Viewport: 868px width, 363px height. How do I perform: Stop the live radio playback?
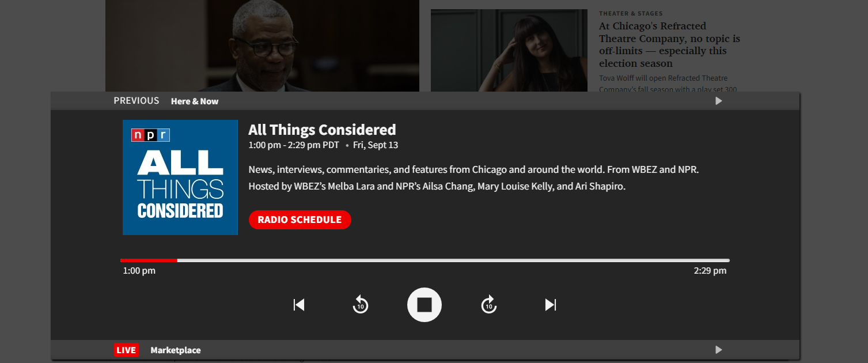coord(424,305)
